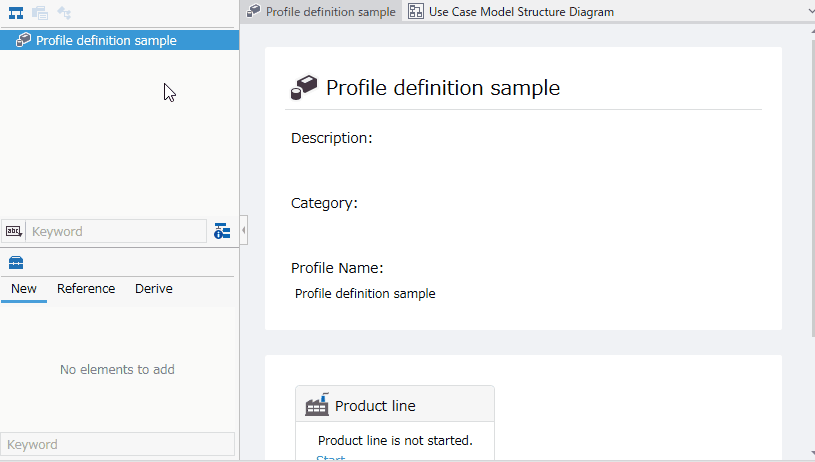Click the greyed window-stack icon in toolbar

(x=40, y=13)
